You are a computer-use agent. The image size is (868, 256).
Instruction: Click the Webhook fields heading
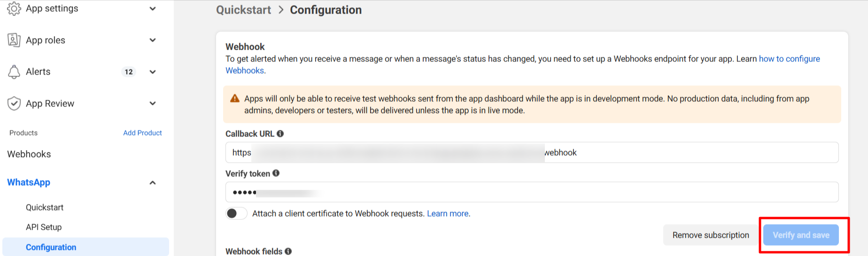point(254,251)
